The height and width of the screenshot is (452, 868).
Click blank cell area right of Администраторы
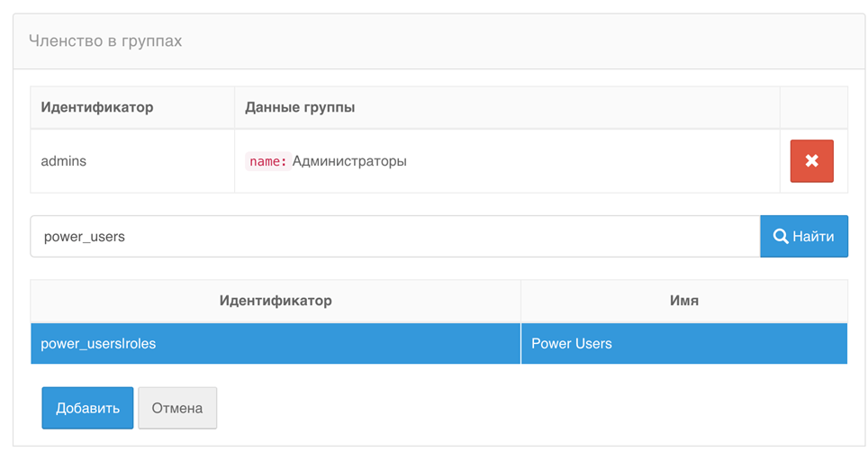click(585, 161)
